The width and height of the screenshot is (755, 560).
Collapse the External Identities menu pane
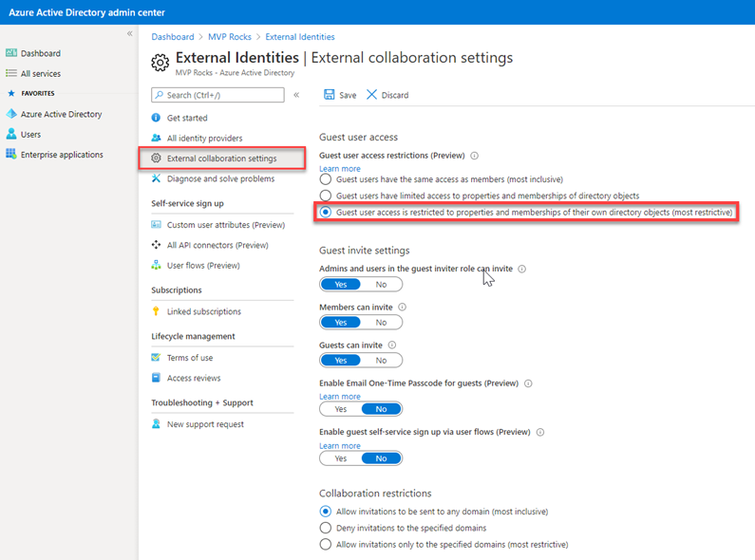(x=296, y=95)
